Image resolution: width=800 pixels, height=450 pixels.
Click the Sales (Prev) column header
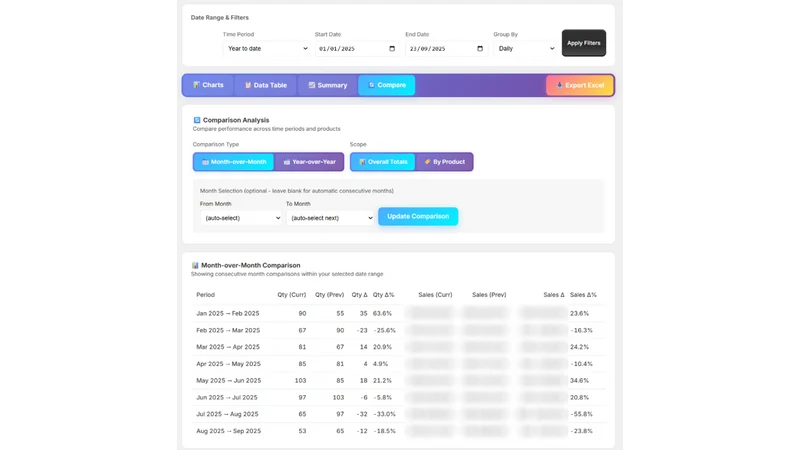click(489, 295)
